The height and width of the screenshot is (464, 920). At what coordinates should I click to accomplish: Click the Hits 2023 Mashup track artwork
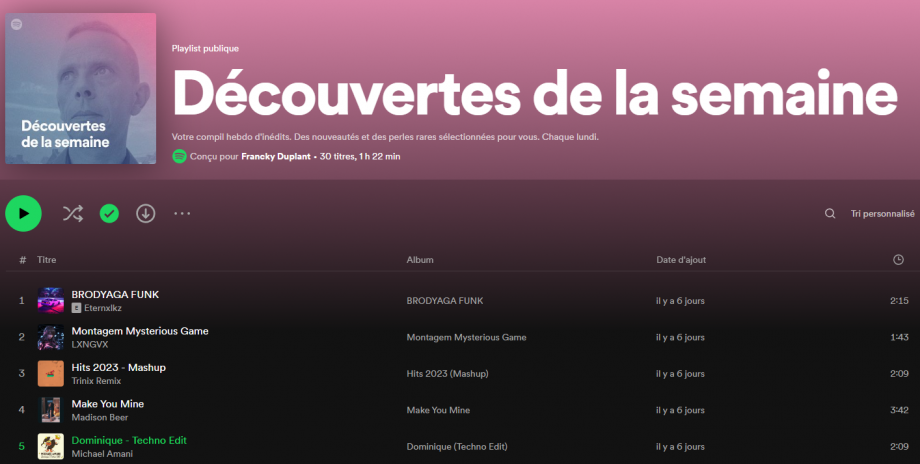(50, 374)
